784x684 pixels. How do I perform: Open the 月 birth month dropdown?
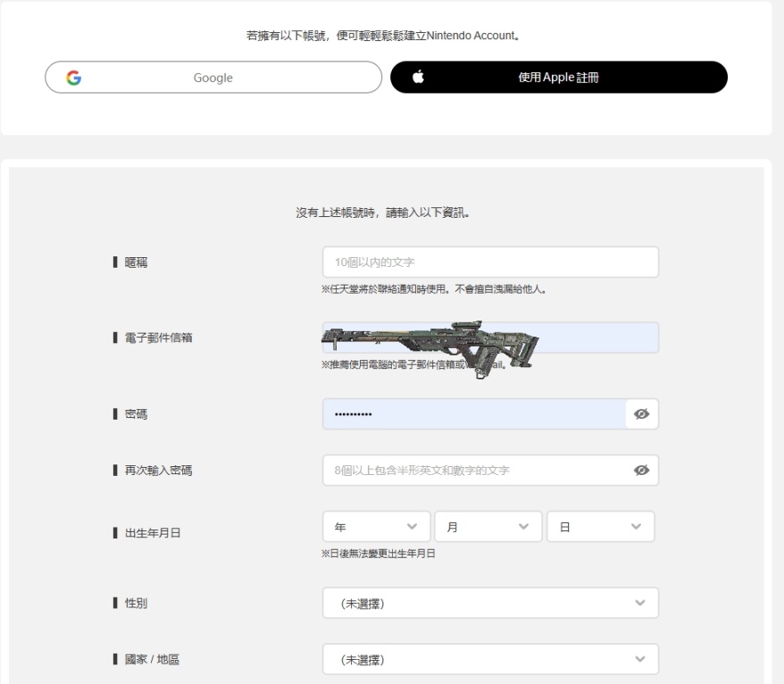pyautogui.click(x=488, y=527)
